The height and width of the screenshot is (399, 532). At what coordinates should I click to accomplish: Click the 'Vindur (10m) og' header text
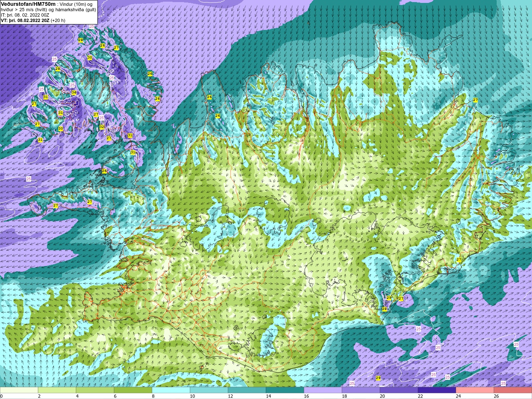76,4
